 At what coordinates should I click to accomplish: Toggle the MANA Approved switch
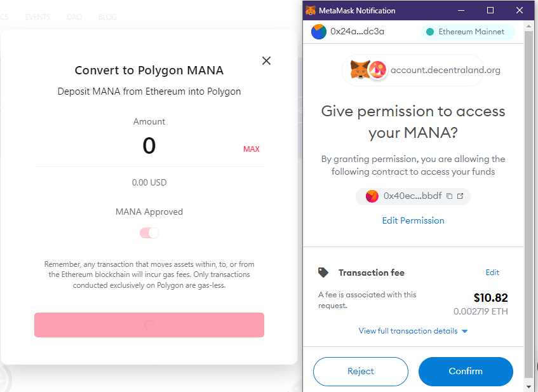point(149,233)
